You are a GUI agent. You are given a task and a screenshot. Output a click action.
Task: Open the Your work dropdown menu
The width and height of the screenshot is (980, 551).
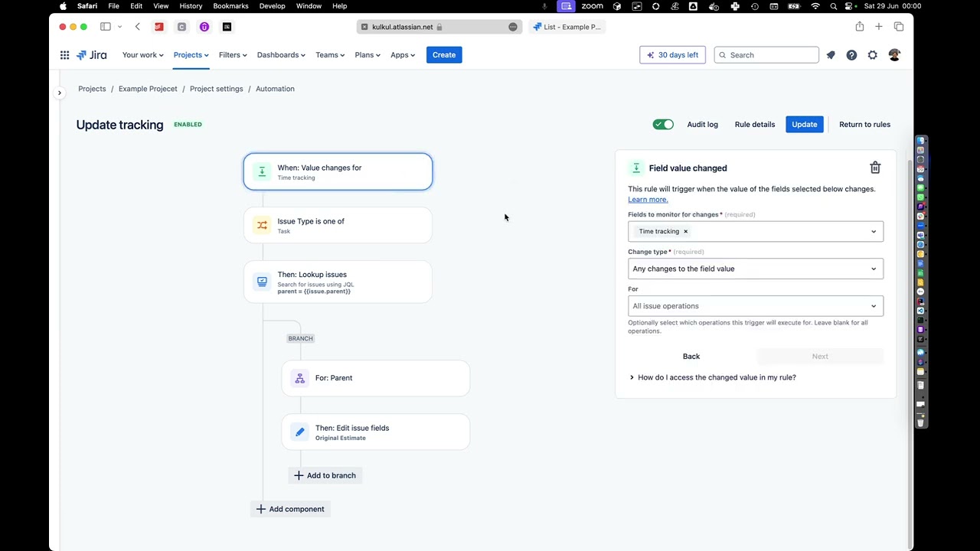142,55
